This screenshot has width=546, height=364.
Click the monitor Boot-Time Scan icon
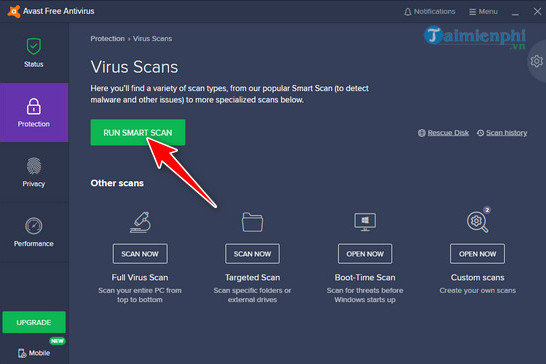pyautogui.click(x=365, y=222)
